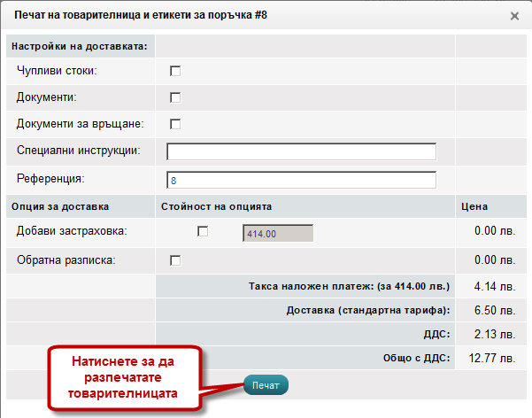Select the Стойност на опцията column header

tap(216, 206)
